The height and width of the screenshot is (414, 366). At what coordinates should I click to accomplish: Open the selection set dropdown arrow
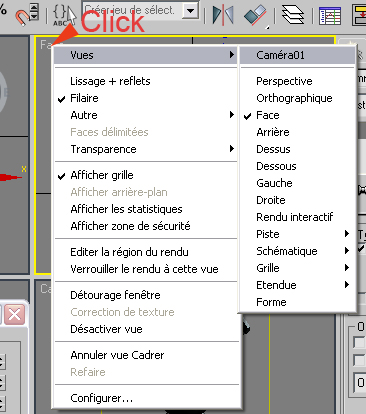tap(191, 11)
